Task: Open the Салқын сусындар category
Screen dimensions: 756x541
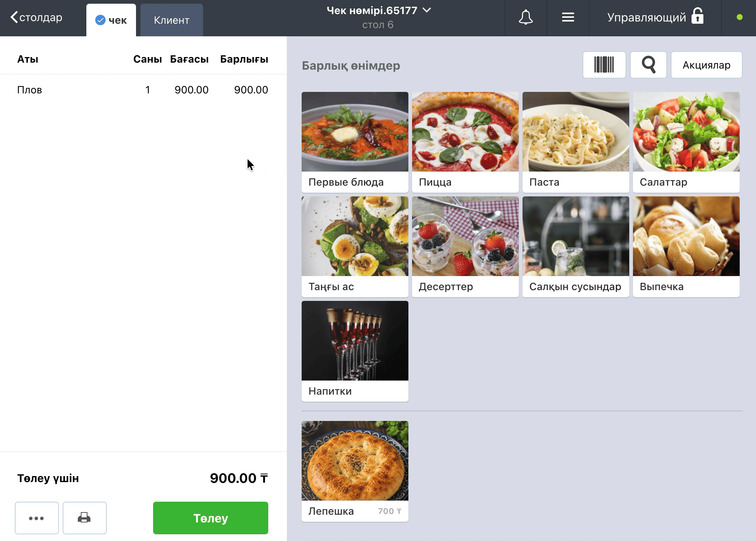Action: [576, 247]
